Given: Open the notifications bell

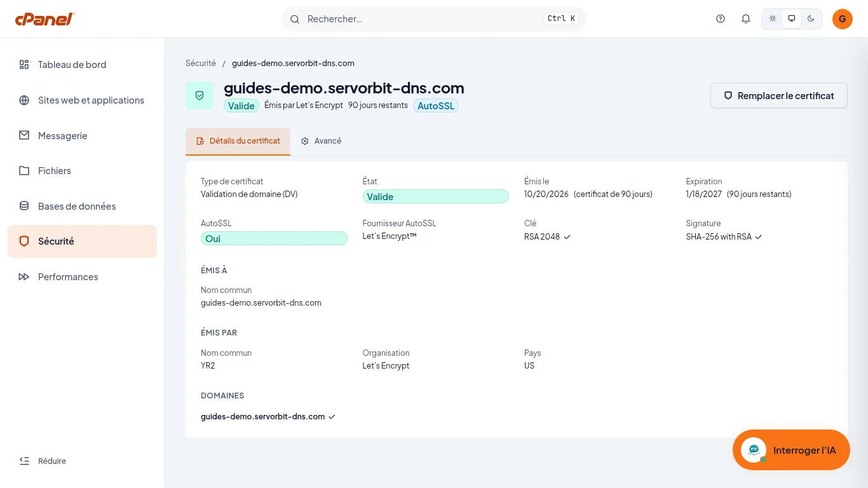Looking at the screenshot, I should [x=746, y=19].
